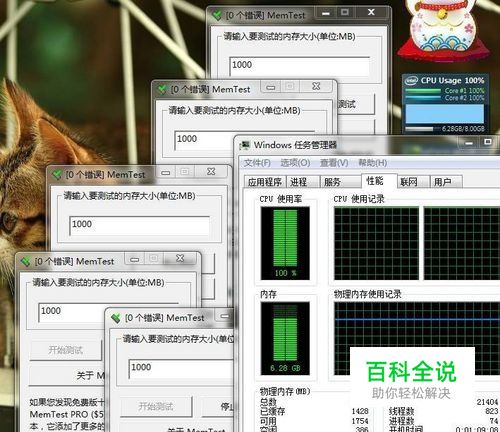Image resolution: width=500 pixels, height=432 pixels.
Task: Click the 1000 input field in the frontmost MemTest window
Action: pyautogui.click(x=181, y=369)
